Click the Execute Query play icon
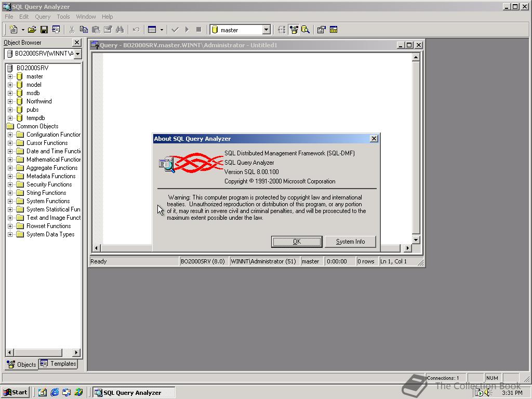Screen dimensions: 532x399 (187, 30)
